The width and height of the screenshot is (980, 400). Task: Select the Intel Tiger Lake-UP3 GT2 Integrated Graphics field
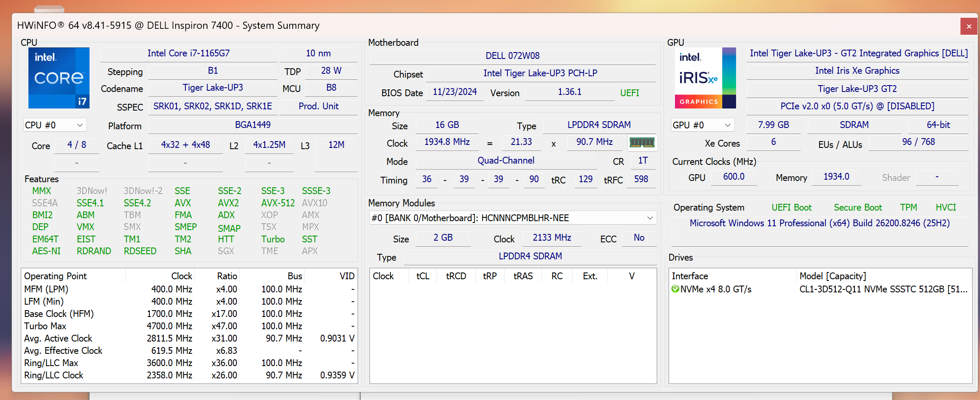click(x=859, y=53)
